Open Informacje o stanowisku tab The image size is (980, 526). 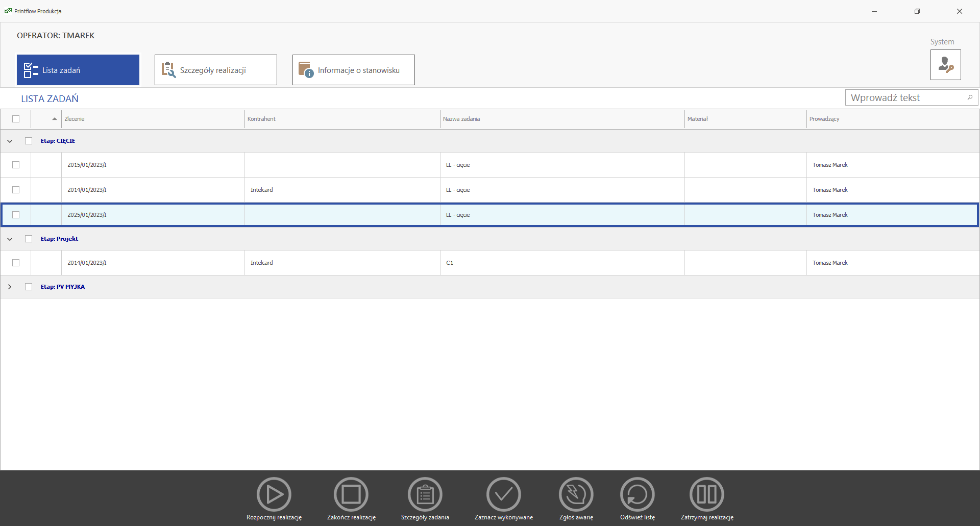tap(353, 70)
